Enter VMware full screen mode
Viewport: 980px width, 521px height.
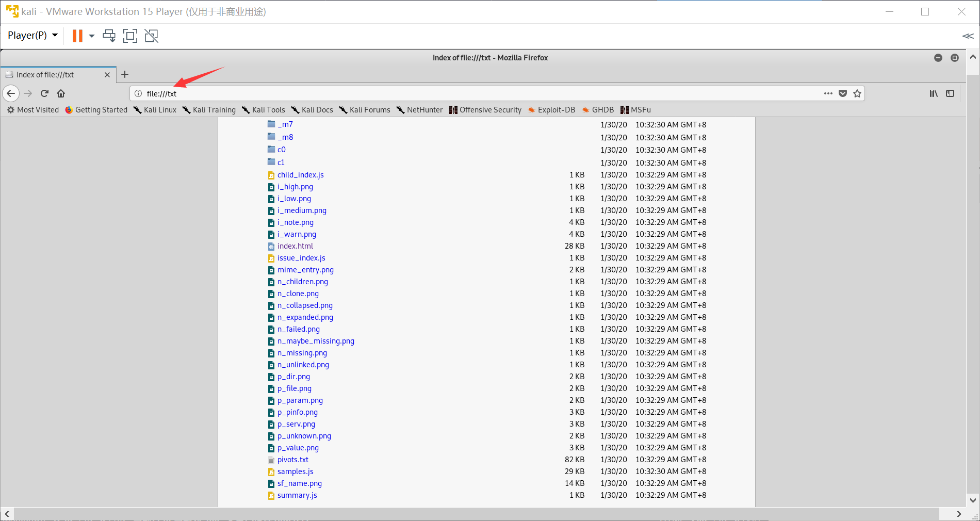(x=130, y=36)
